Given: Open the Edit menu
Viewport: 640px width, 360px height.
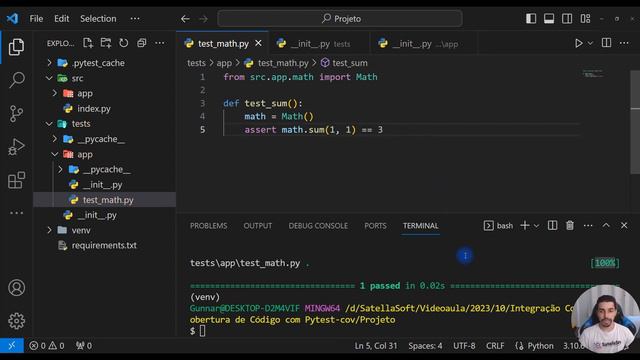Looking at the screenshot, I should tap(62, 19).
